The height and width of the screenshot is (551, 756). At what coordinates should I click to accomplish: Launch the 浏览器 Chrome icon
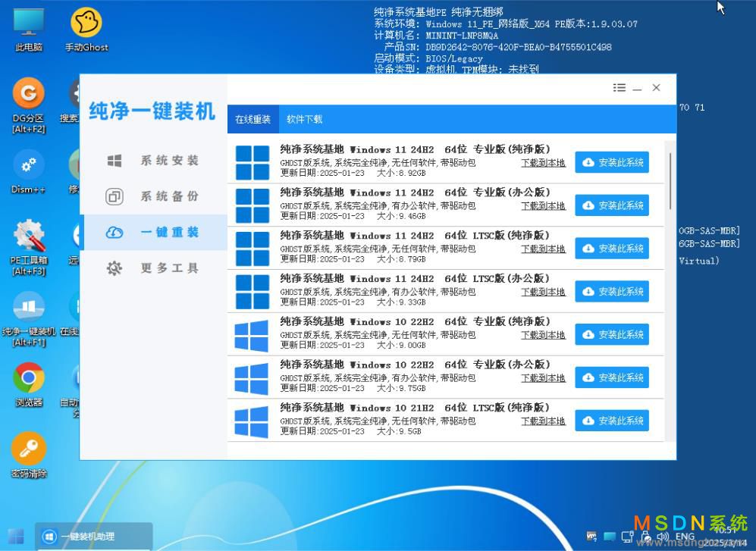pyautogui.click(x=29, y=384)
